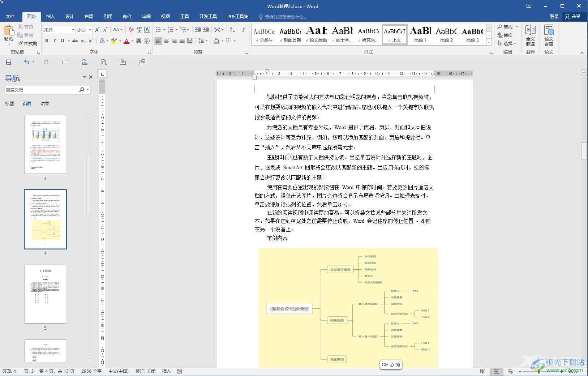The height and width of the screenshot is (376, 588).
Task: Center align the paragraph
Action: click(x=166, y=41)
